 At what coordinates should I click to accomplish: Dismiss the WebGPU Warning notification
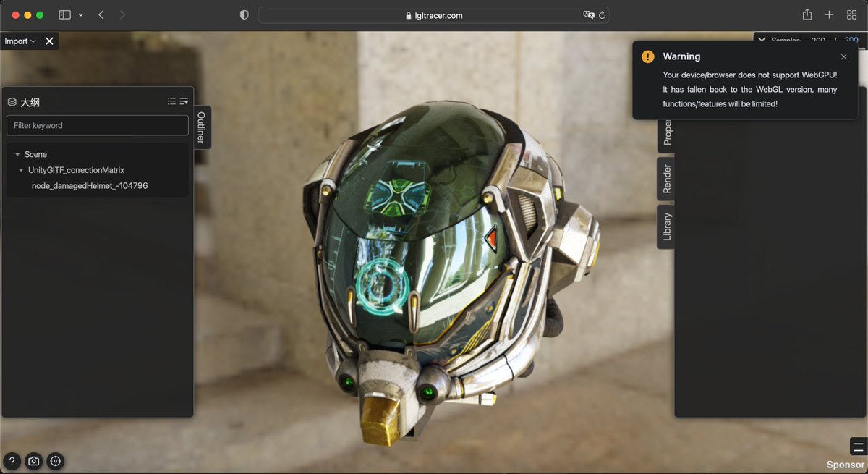click(x=843, y=56)
